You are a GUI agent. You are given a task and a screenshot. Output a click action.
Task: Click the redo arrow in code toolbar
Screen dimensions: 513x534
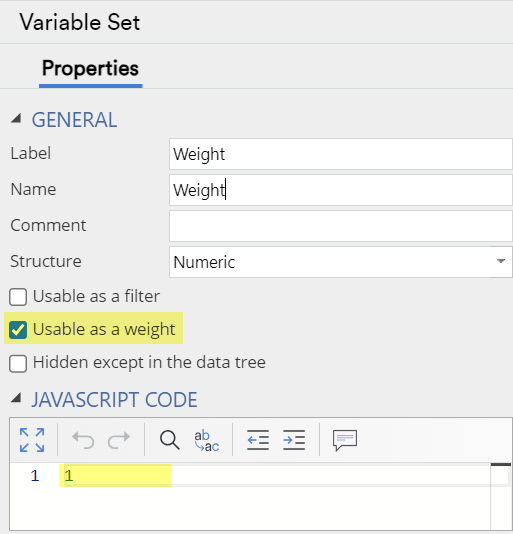[119, 440]
